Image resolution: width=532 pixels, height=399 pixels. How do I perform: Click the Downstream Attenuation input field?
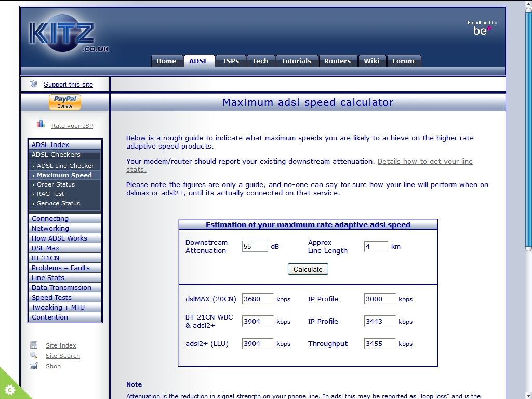pyautogui.click(x=255, y=246)
